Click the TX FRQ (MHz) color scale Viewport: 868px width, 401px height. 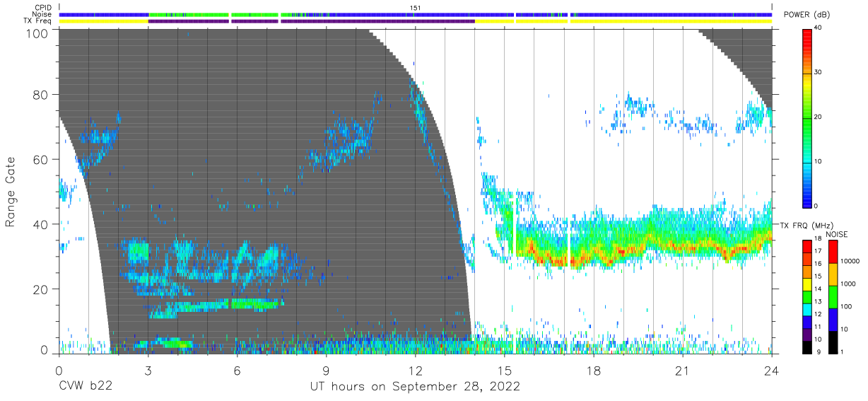tap(807, 296)
